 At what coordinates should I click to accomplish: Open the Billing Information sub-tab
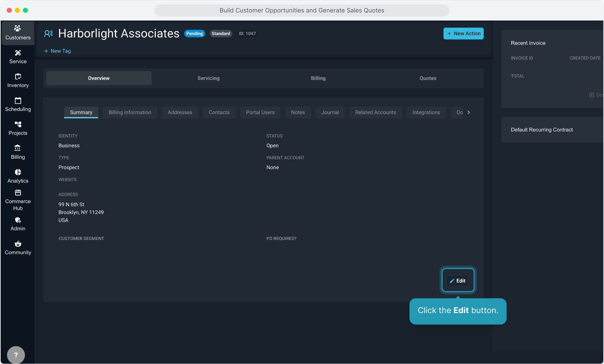click(130, 113)
